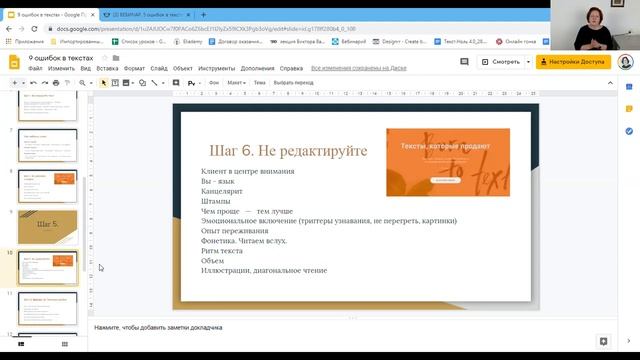The height and width of the screenshot is (360, 640).
Task: Open the Слайд menu
Action: click(159, 69)
